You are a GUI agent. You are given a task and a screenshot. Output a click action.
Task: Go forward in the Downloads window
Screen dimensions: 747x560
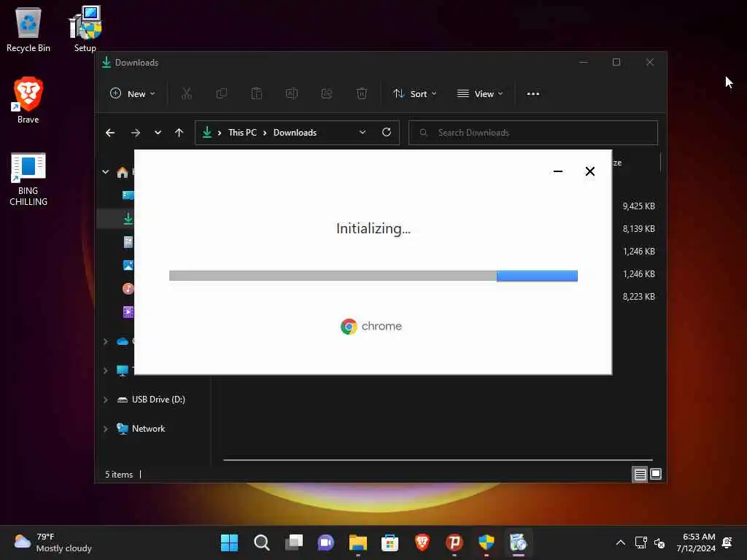pyautogui.click(x=135, y=133)
